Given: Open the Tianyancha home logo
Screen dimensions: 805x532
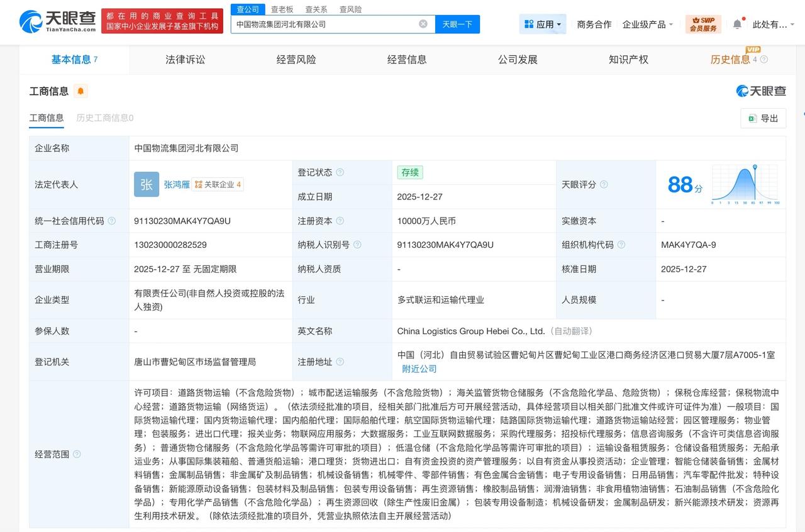Looking at the screenshot, I should pos(57,22).
